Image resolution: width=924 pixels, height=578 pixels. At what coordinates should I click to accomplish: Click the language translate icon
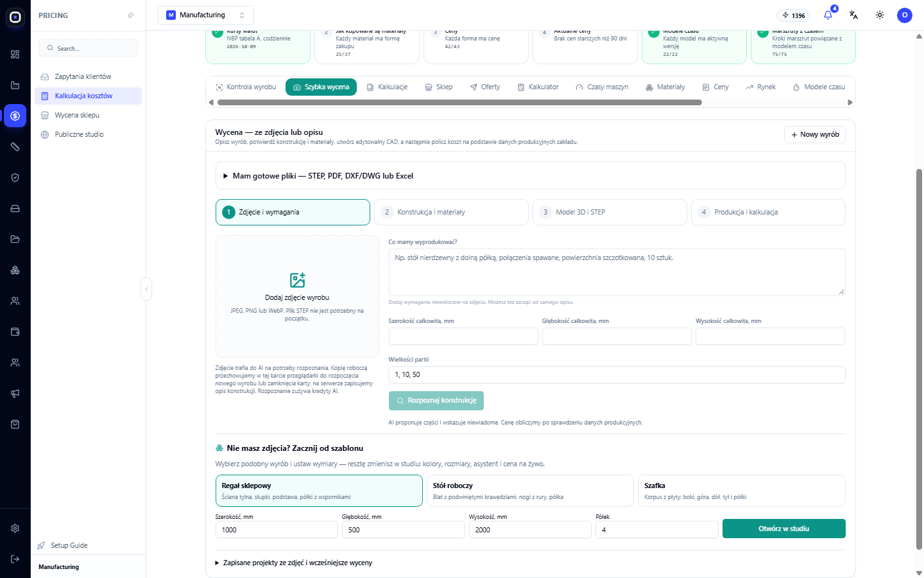(853, 15)
